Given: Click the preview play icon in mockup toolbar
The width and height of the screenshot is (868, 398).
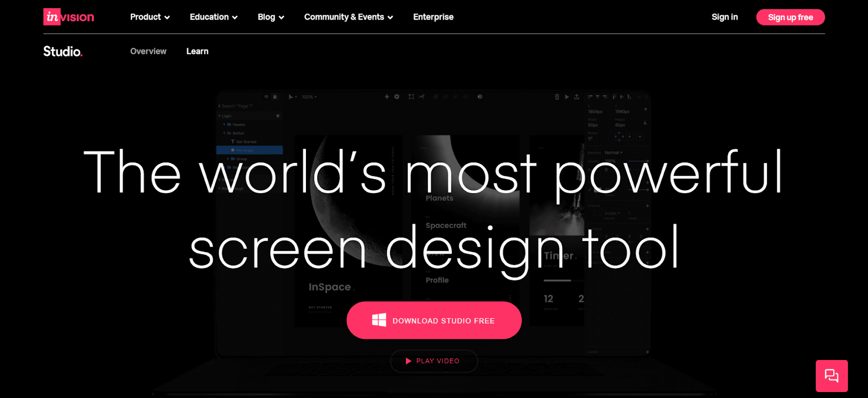Looking at the screenshot, I should point(567,97).
